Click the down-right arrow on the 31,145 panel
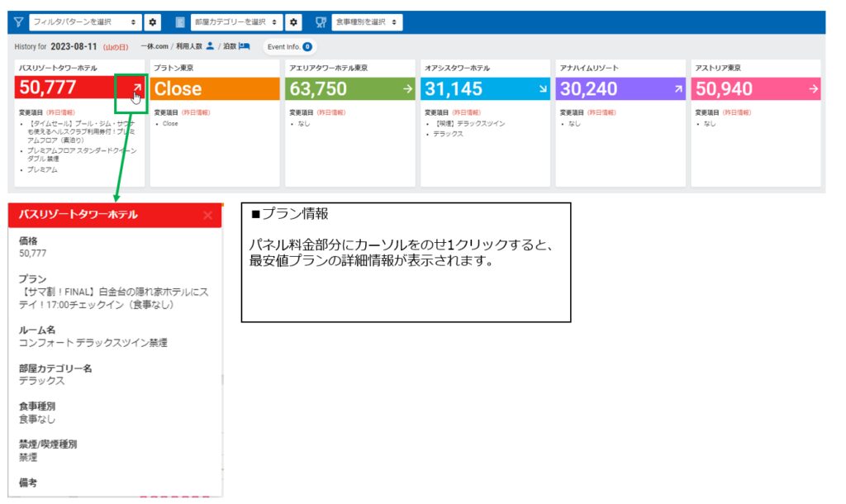This screenshot has height=504, width=846. click(x=543, y=88)
